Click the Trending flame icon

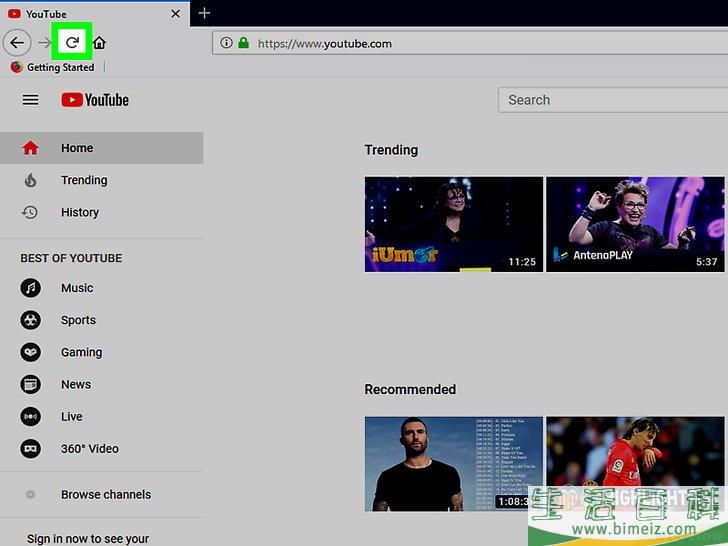click(31, 180)
